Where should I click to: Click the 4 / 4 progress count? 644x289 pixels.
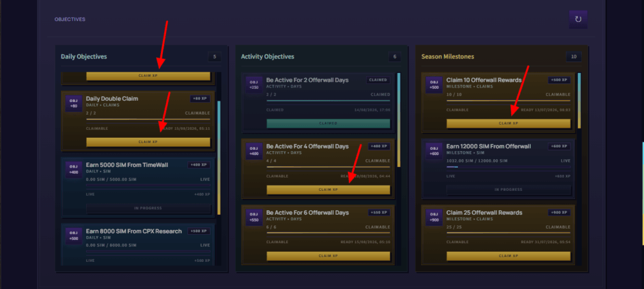point(271,161)
